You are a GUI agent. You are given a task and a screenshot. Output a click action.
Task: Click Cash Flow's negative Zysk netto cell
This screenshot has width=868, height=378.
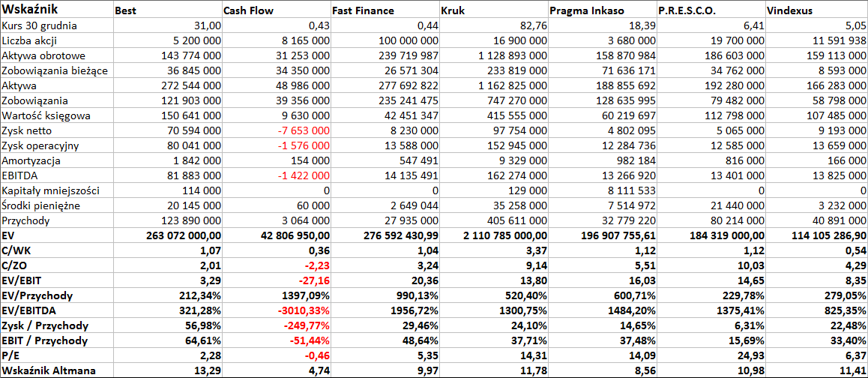tap(277, 130)
